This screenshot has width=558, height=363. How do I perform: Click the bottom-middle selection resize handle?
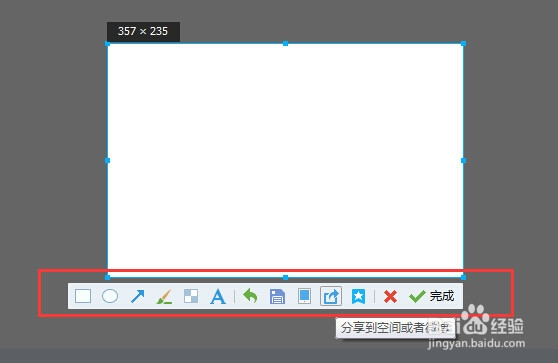[285, 277]
